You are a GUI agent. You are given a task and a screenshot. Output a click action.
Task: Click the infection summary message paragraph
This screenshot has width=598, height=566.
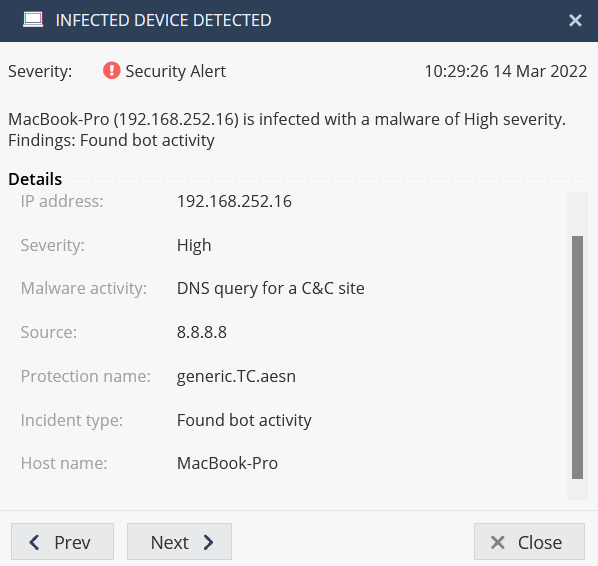[x=287, y=130]
